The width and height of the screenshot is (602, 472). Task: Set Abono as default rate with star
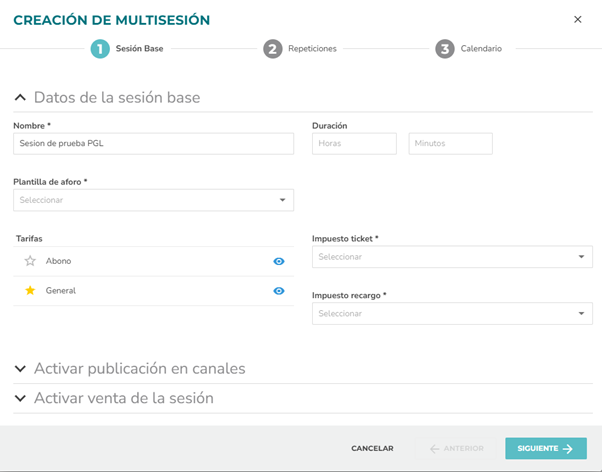tap(30, 261)
